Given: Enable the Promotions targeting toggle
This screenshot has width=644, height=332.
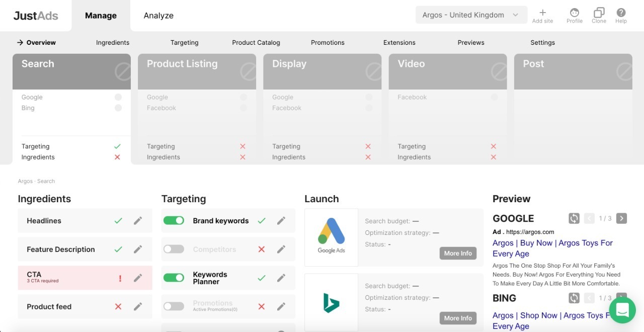Looking at the screenshot, I should (174, 306).
